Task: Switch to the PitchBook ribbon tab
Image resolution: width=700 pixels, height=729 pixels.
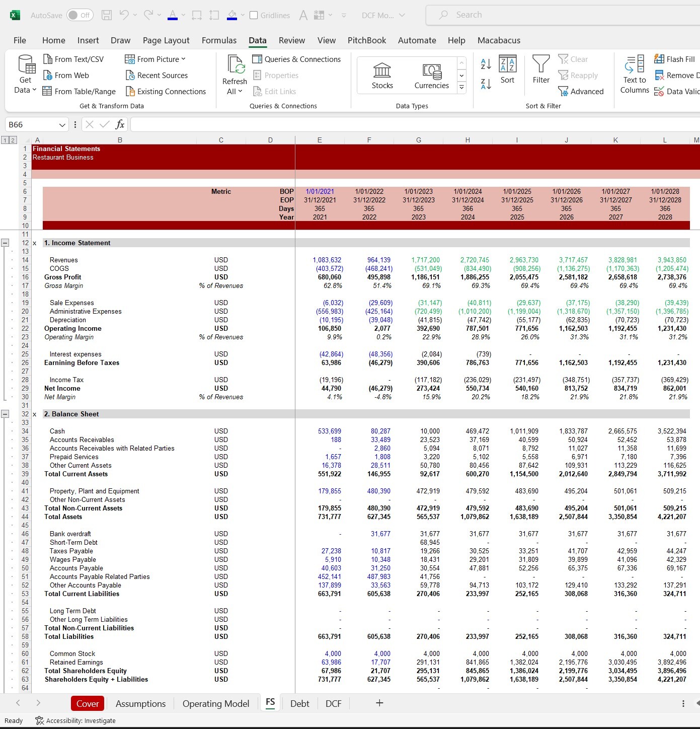Action: pos(366,40)
